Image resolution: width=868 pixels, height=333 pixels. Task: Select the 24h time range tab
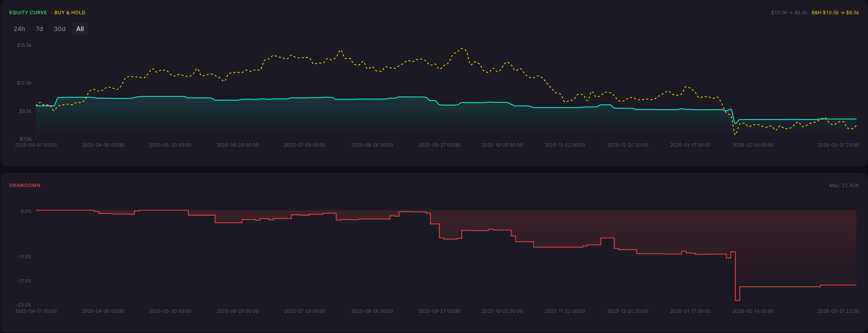click(x=19, y=29)
